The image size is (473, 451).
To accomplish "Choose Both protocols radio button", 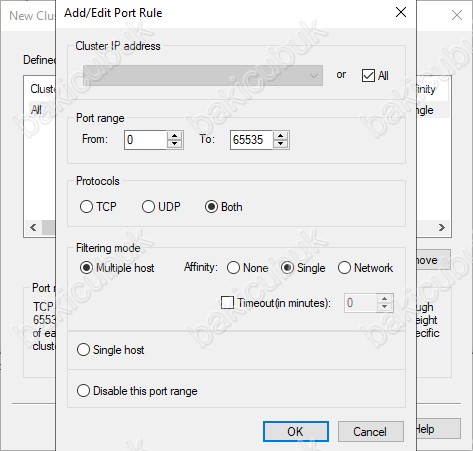I will coord(211,207).
